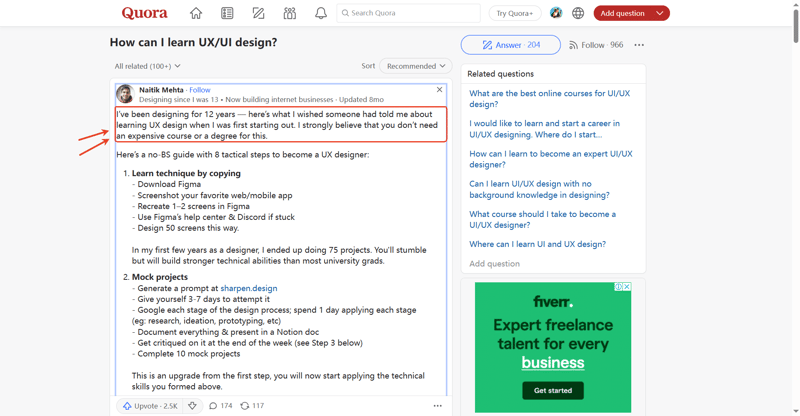Click the scrollbar down arrow
Image resolution: width=800 pixels, height=416 pixels.
click(795, 411)
